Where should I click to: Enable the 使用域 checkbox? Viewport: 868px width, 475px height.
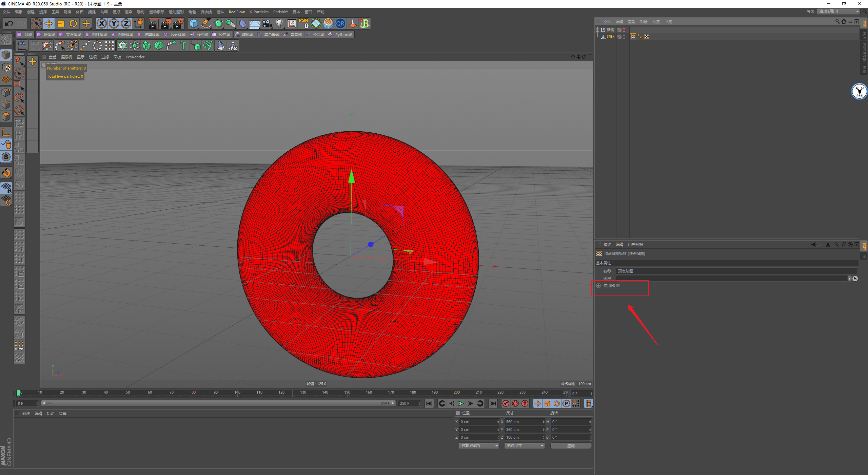click(618, 286)
